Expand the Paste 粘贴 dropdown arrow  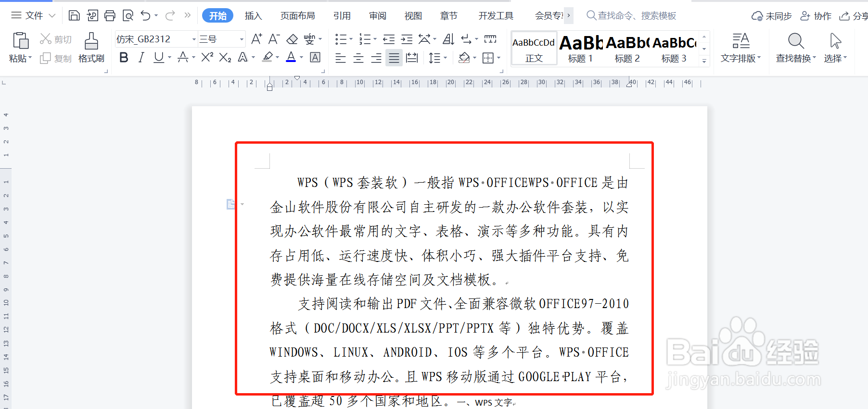(x=30, y=58)
